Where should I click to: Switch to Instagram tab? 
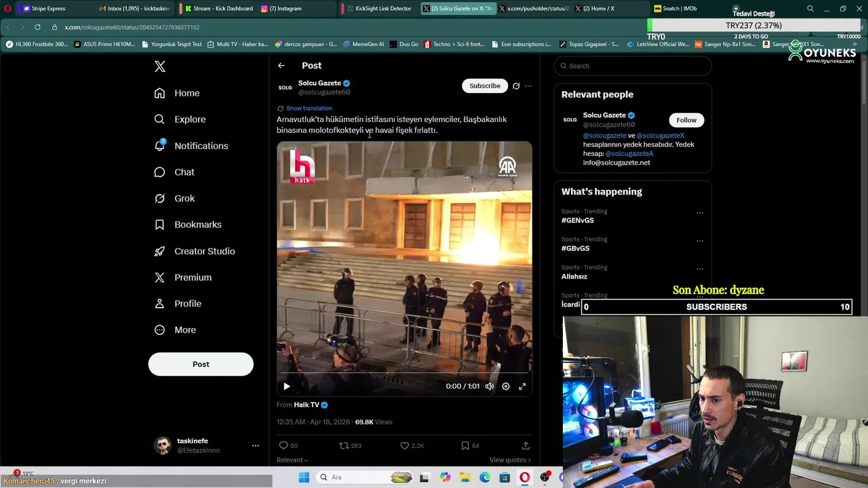click(293, 9)
